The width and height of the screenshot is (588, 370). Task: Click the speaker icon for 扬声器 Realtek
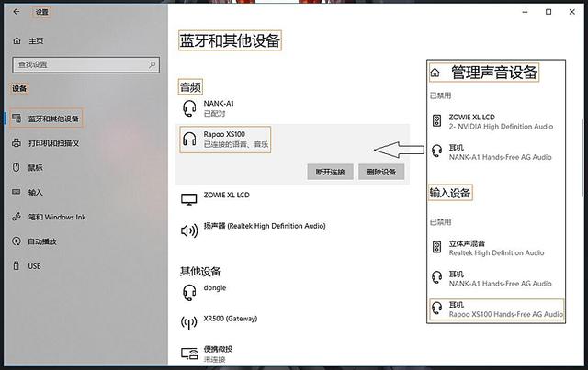pyautogui.click(x=189, y=230)
